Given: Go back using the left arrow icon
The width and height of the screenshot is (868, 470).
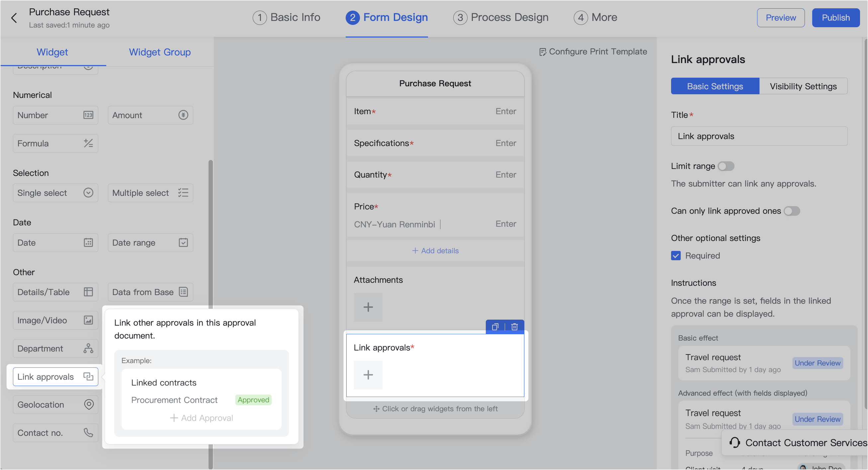Looking at the screenshot, I should [14, 18].
